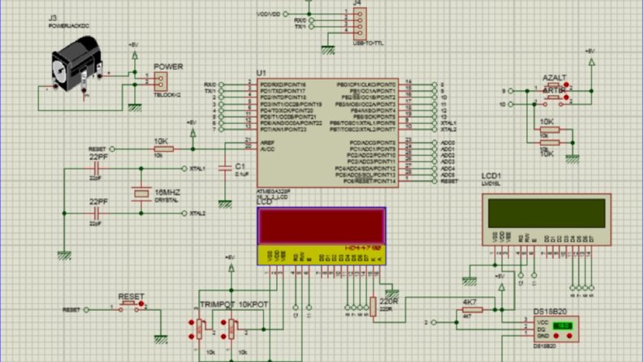This screenshot has height=362, width=644.
Task: Click the RESET push button switch
Action: [129, 306]
